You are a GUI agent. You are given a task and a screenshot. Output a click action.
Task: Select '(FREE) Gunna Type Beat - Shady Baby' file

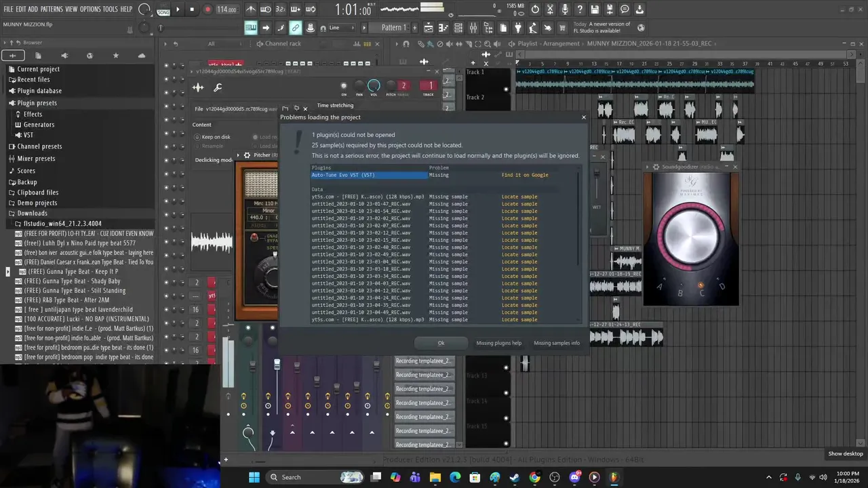(72, 281)
